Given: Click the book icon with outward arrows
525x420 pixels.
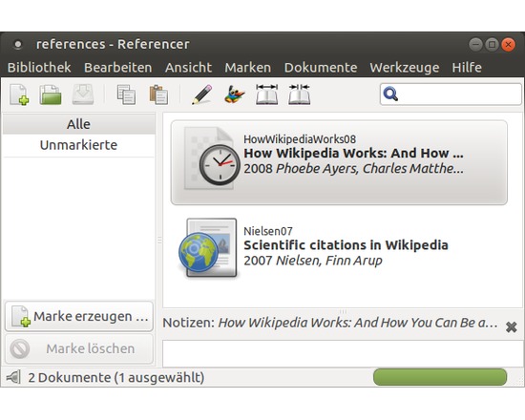Looking at the screenshot, I should pos(267,94).
